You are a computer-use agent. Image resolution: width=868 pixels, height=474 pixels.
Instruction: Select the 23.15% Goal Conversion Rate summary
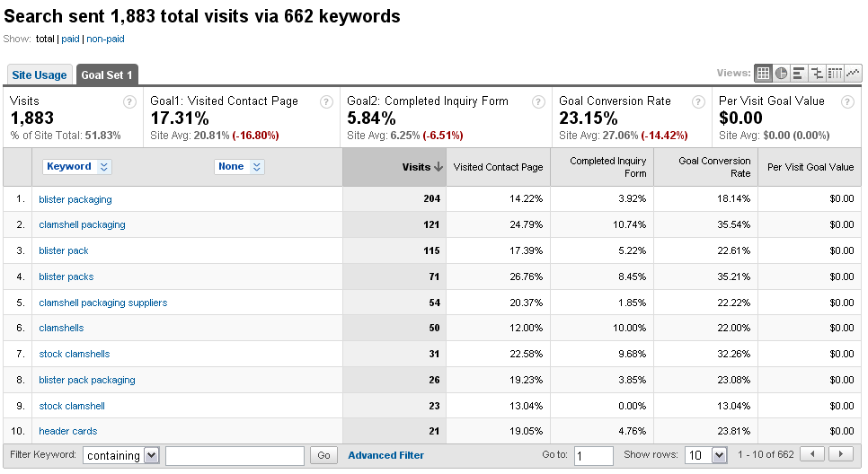click(x=588, y=118)
